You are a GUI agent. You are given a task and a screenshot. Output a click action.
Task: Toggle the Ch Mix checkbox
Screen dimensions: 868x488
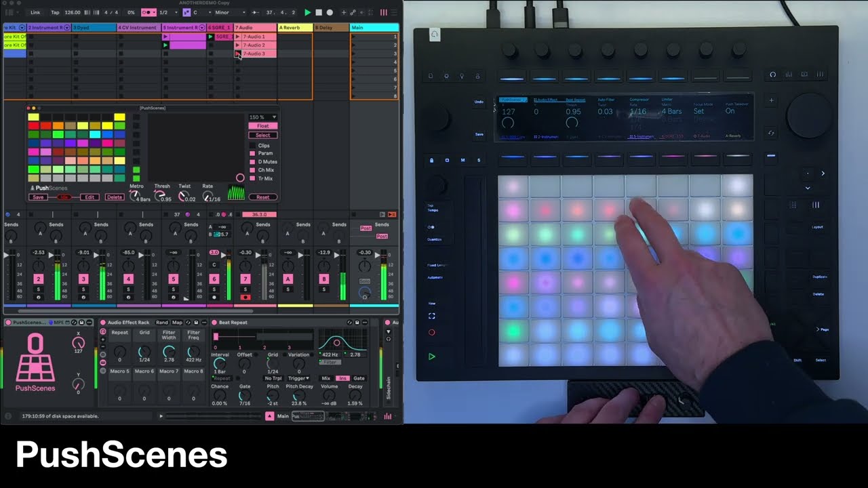tap(252, 170)
